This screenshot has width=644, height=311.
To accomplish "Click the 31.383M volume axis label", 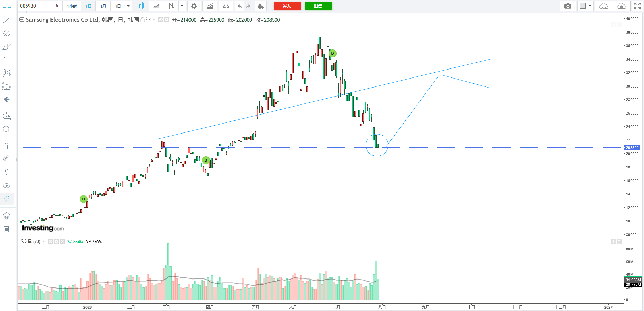I will (x=633, y=280).
